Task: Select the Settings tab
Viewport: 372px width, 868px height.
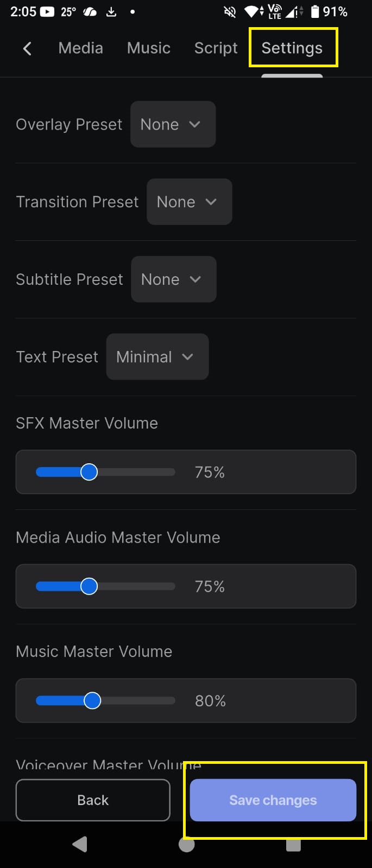Action: [292, 48]
